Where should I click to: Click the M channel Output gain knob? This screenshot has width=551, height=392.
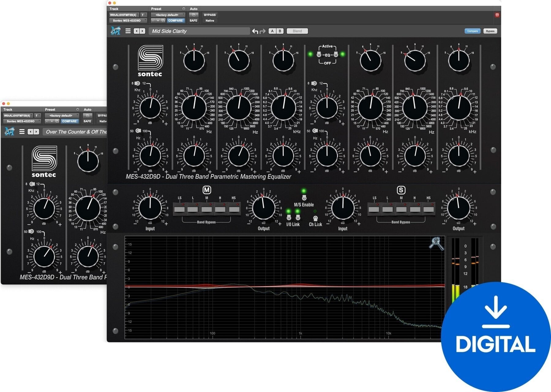(264, 208)
